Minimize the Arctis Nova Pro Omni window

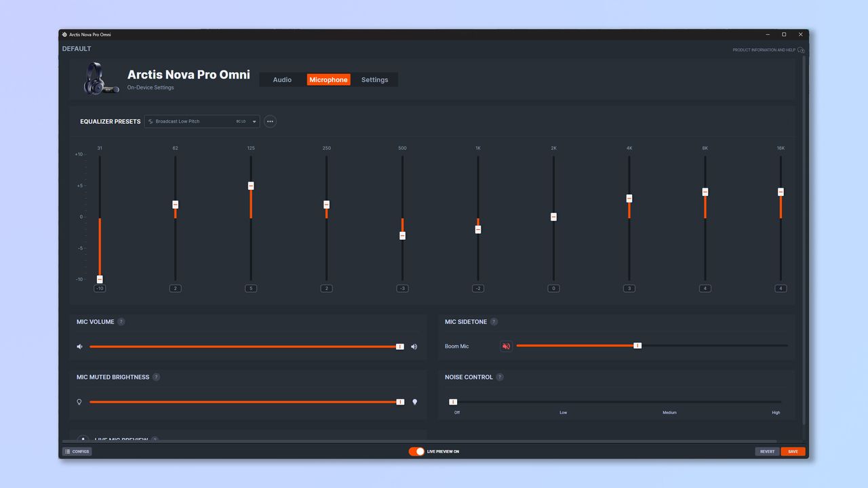(768, 35)
